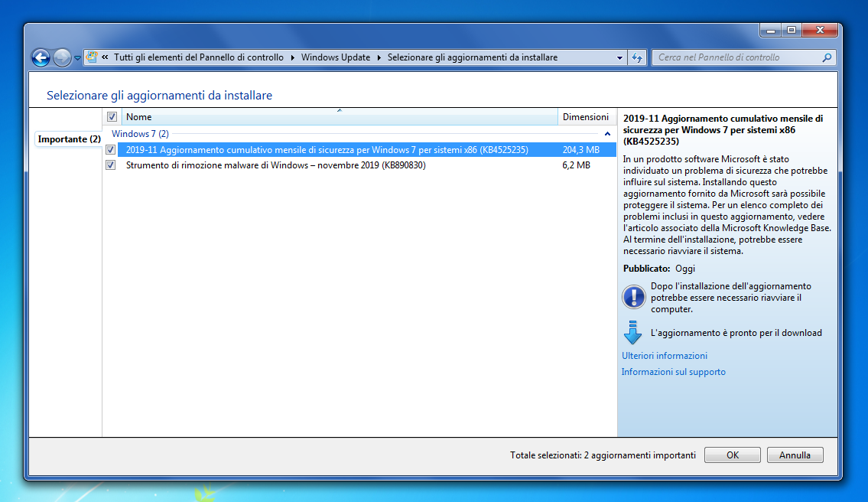
Task: Open the address bar history dropdown
Action: (619, 57)
